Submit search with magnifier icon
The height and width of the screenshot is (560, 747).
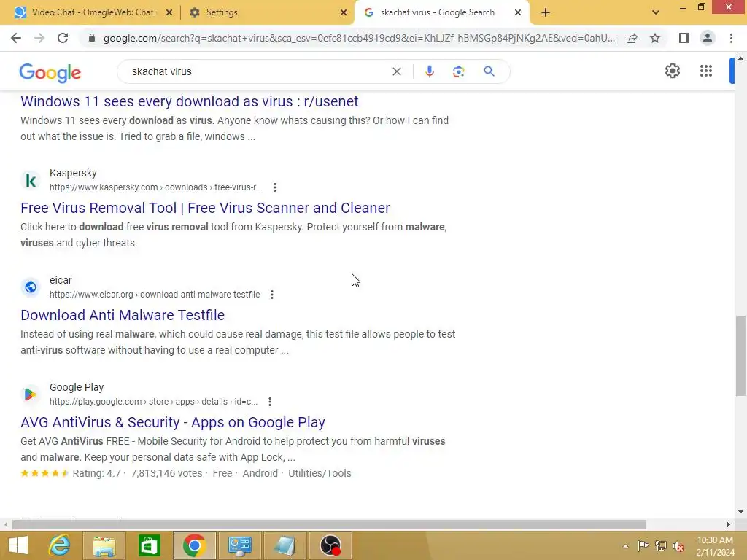coord(489,71)
